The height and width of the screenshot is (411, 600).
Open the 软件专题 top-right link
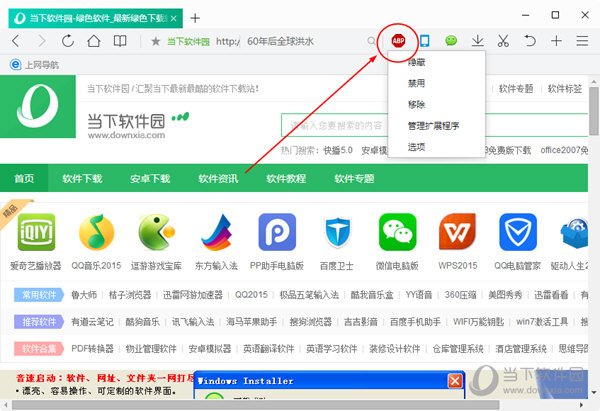(516, 89)
